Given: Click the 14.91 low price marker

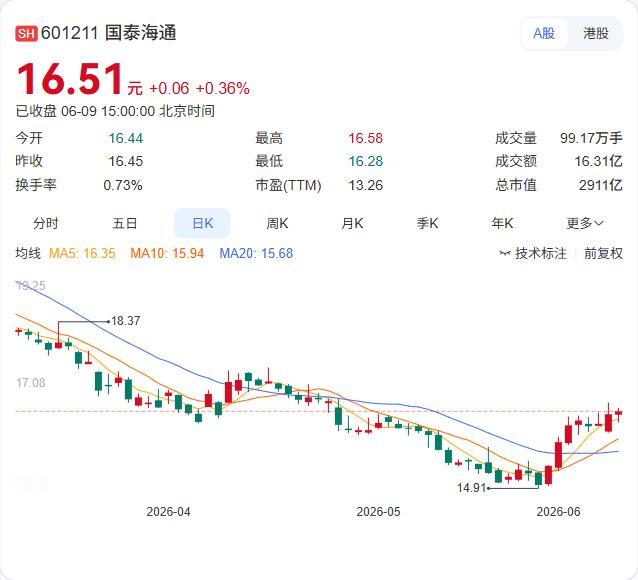Looking at the screenshot, I should tap(472, 487).
